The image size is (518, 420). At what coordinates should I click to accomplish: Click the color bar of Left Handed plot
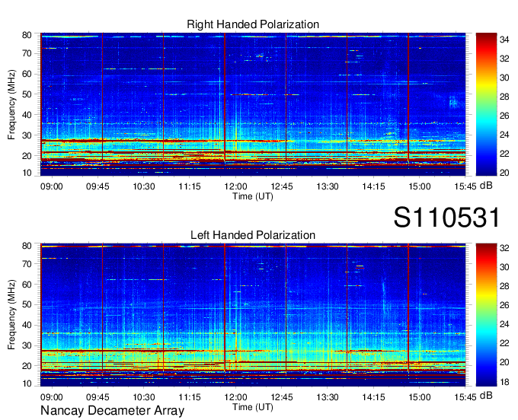[486, 315]
